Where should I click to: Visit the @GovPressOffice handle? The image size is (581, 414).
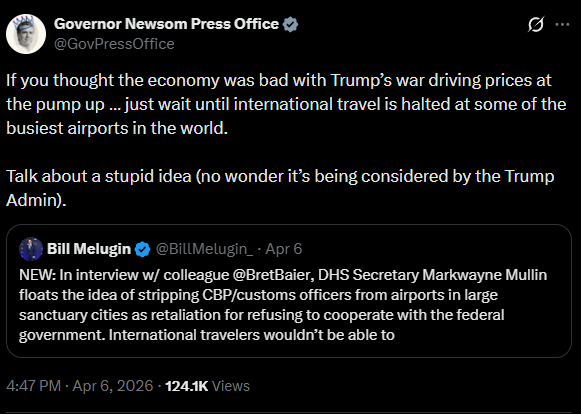coord(114,44)
